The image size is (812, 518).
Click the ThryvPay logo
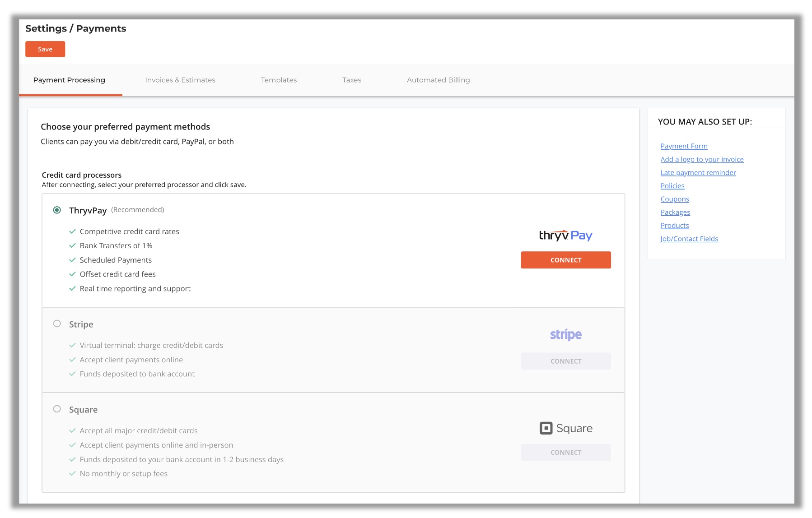pyautogui.click(x=565, y=235)
